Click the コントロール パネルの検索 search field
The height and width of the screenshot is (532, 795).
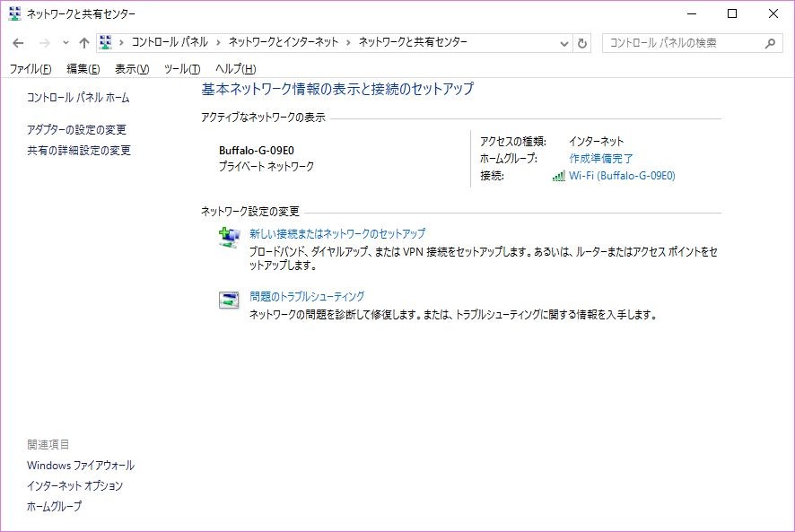click(684, 43)
